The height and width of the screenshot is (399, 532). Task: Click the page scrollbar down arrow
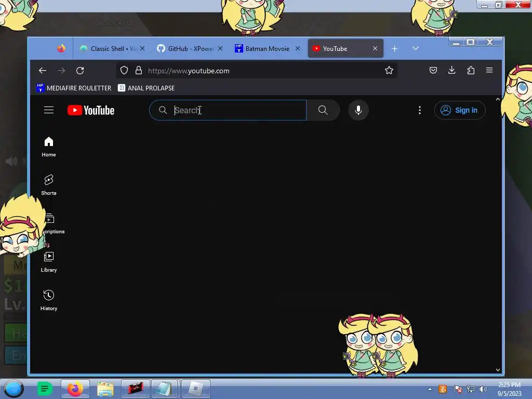point(498,370)
